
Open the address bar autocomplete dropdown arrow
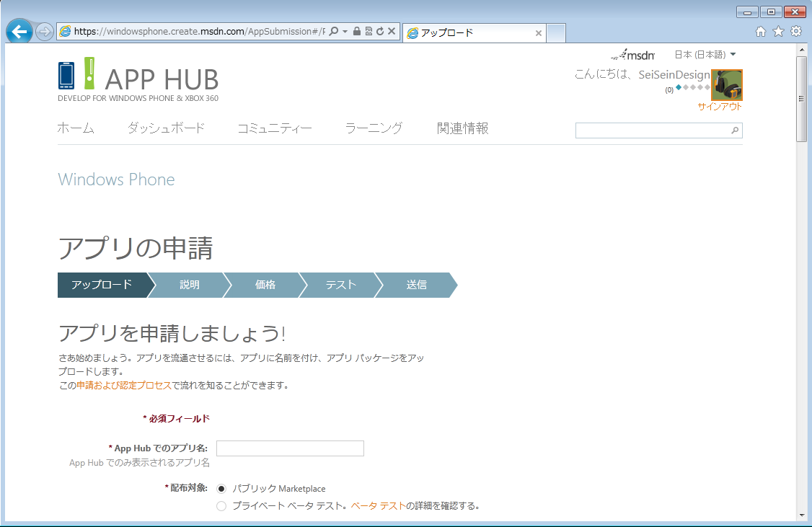coord(345,32)
